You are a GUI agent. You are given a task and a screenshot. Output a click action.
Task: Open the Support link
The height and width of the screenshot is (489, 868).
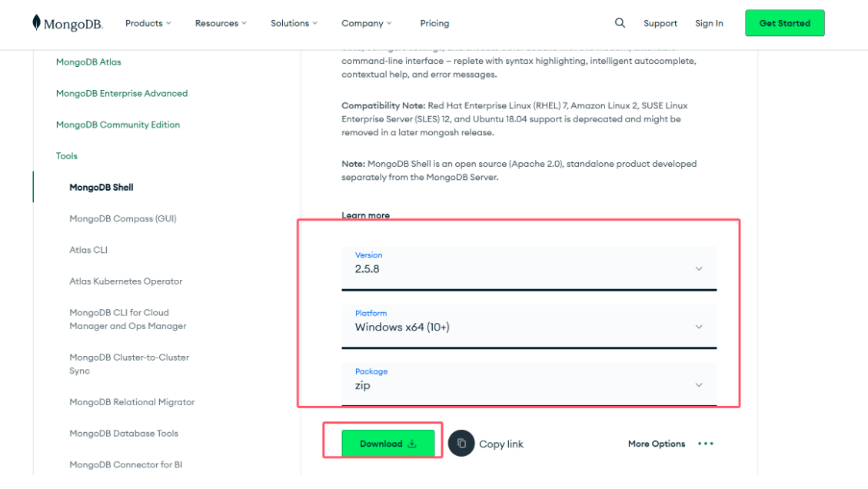(660, 23)
